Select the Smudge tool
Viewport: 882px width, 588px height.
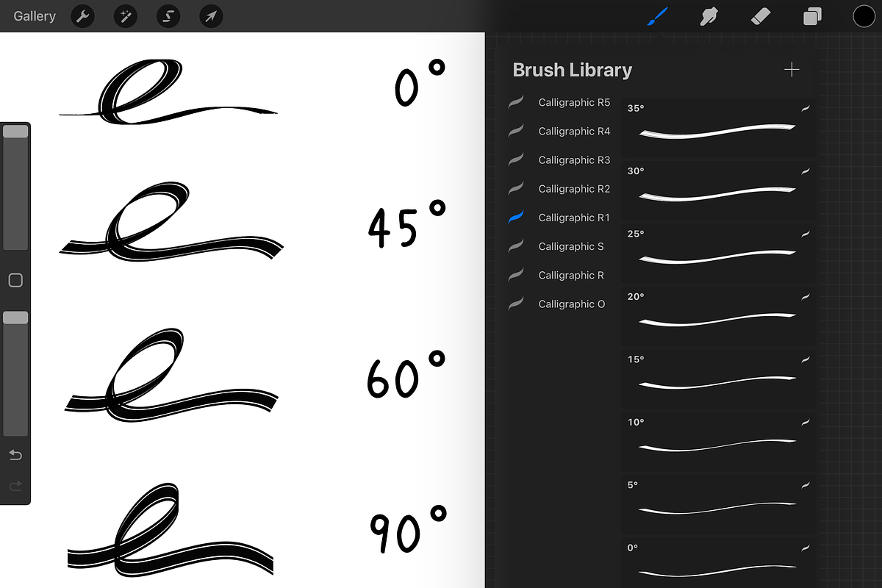point(709,16)
